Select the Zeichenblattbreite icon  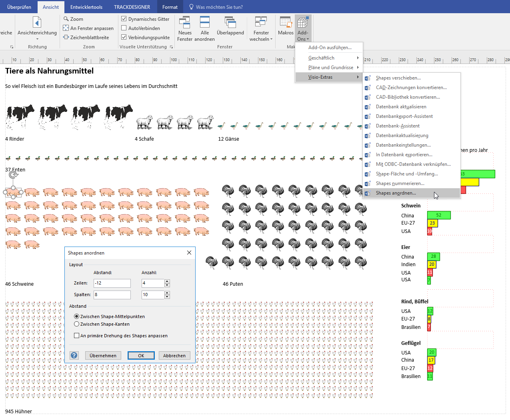pos(66,37)
